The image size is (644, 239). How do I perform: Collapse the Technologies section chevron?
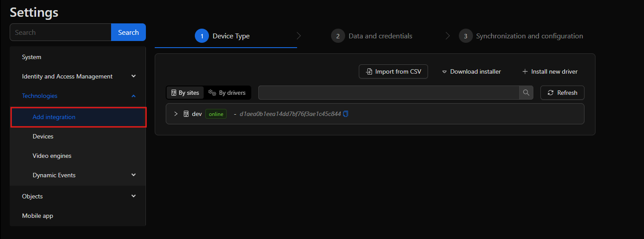click(134, 96)
